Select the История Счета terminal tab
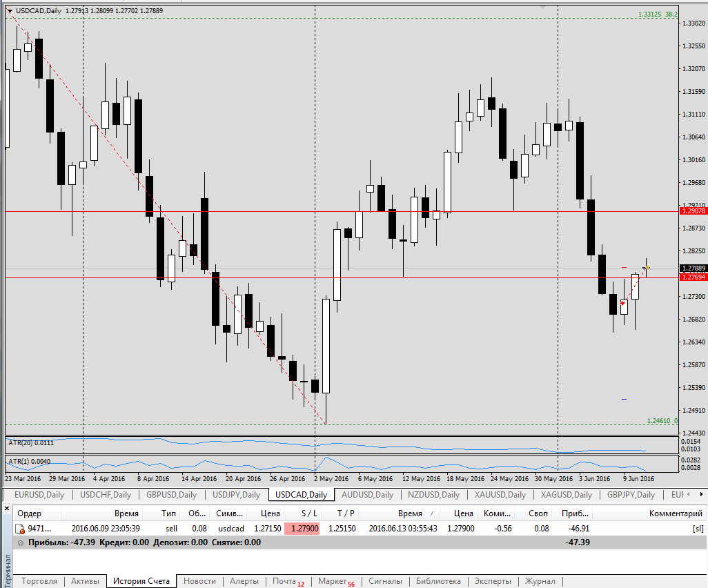The width and height of the screenshot is (708, 588). pos(141,581)
